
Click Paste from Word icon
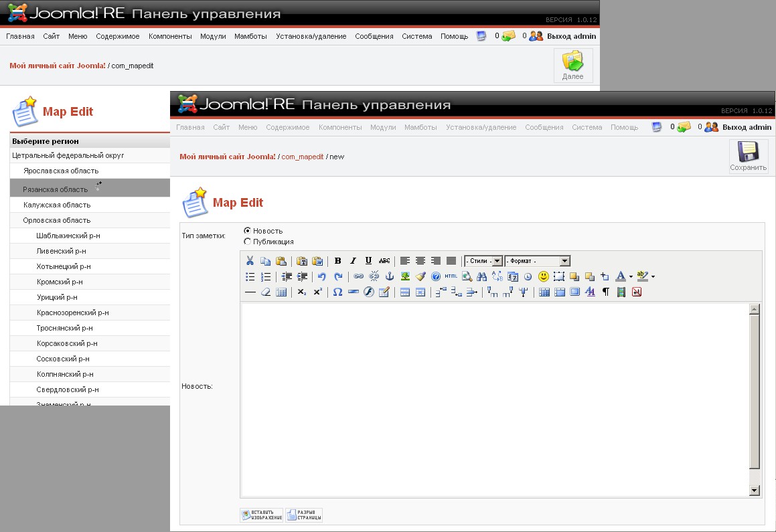click(317, 260)
